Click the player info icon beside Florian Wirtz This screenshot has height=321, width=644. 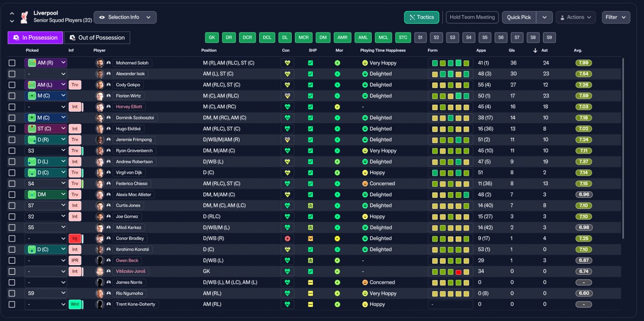pyautogui.click(x=108, y=96)
